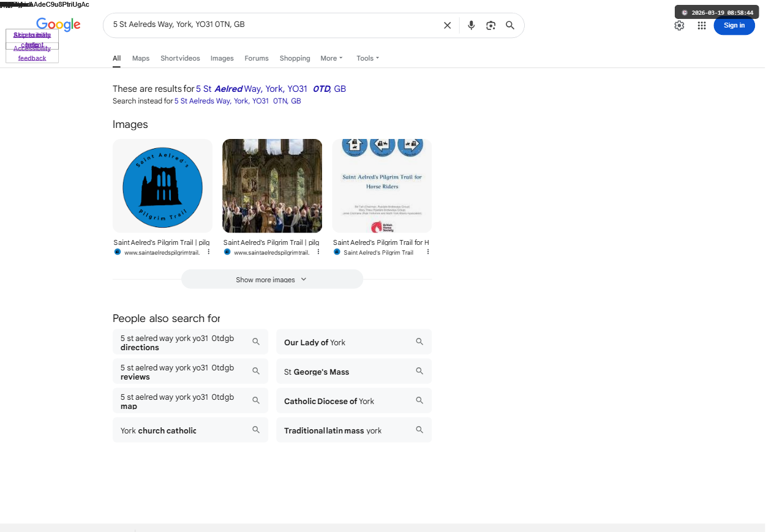Search '5 st aelred way directions' magnifier
The image size is (774, 532).
(256, 342)
